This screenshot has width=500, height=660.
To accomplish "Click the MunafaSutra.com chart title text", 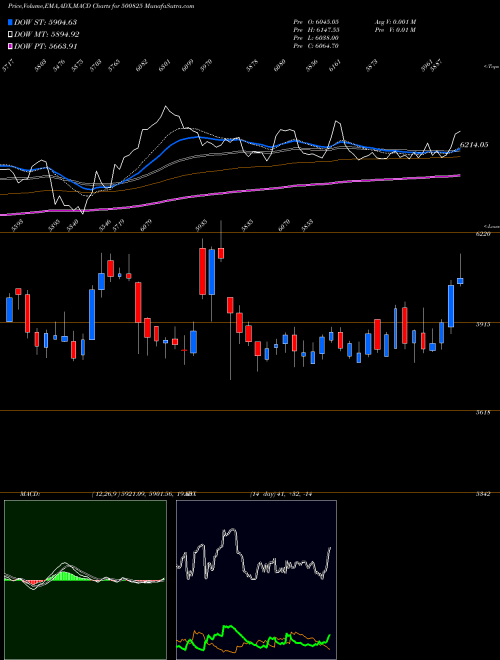I will (101, 6).
